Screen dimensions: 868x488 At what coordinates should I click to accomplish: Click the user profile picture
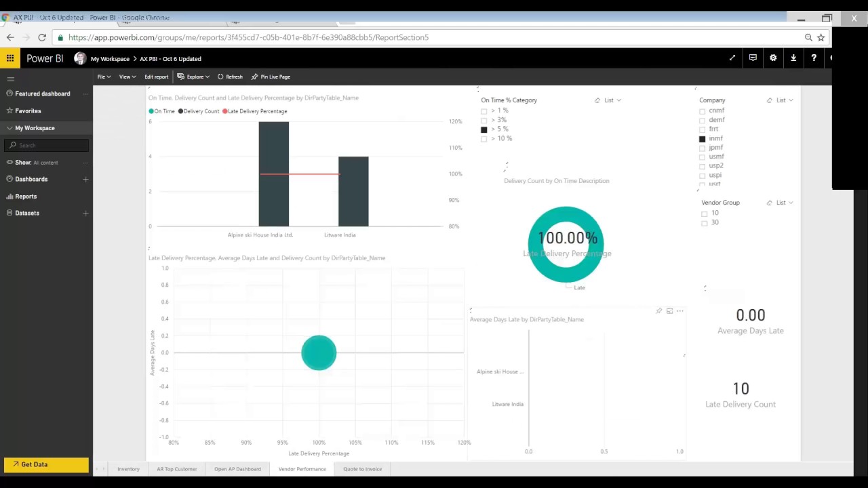pyautogui.click(x=80, y=58)
